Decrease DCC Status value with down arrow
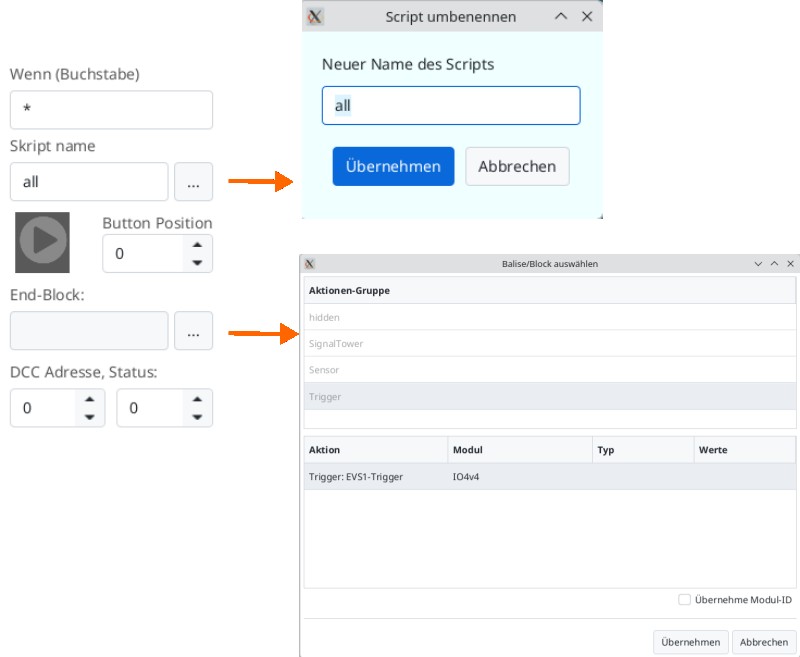This screenshot has width=800, height=657. [x=197, y=417]
